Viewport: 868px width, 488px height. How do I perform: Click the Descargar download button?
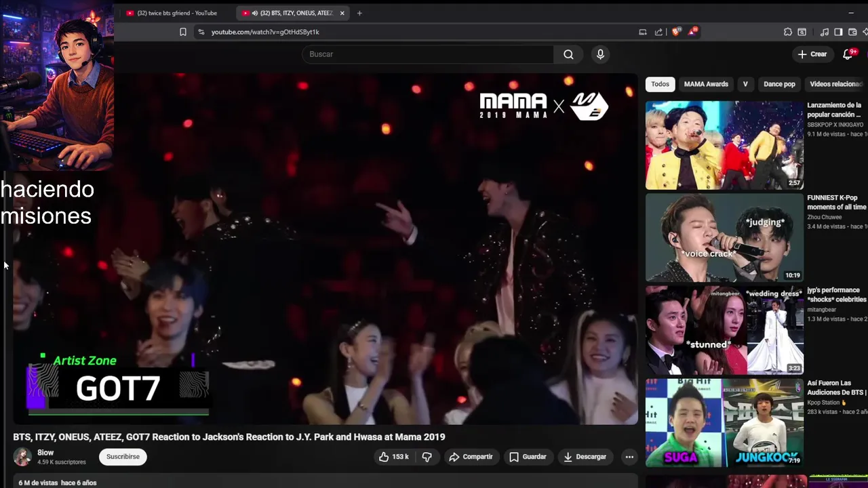tap(585, 457)
